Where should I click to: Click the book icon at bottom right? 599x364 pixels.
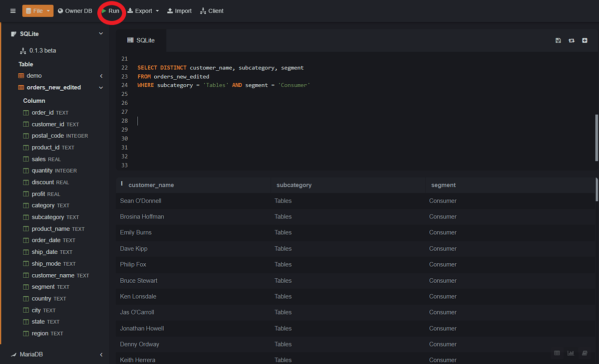tap(585, 353)
